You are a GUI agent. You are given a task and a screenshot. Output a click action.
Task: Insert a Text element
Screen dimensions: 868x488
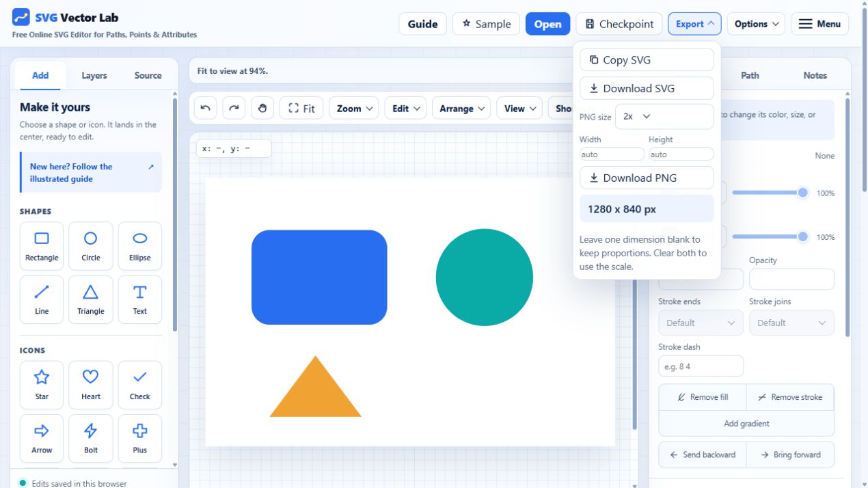coord(140,299)
